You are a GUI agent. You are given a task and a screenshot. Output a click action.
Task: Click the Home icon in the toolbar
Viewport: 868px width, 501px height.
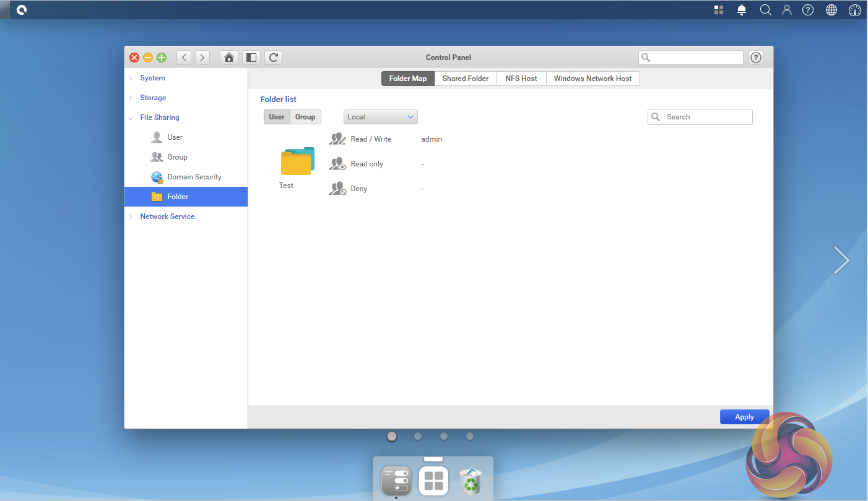click(x=229, y=58)
